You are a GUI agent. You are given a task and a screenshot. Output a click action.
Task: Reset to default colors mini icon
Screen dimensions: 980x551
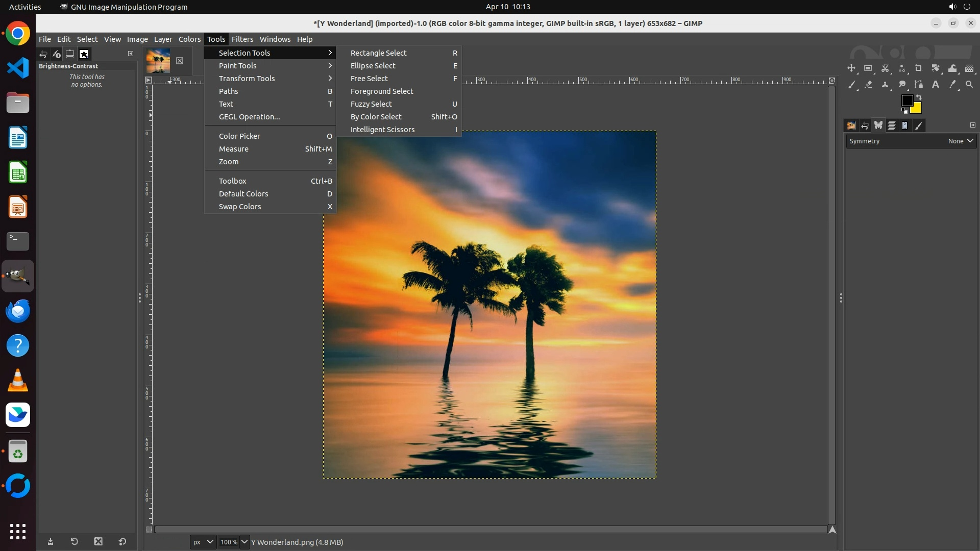[904, 111]
